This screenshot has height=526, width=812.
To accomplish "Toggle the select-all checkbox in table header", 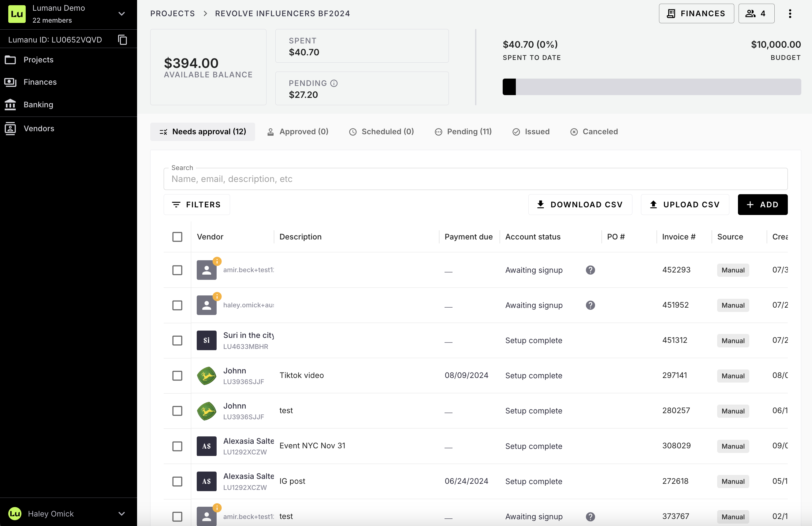I will pos(177,237).
